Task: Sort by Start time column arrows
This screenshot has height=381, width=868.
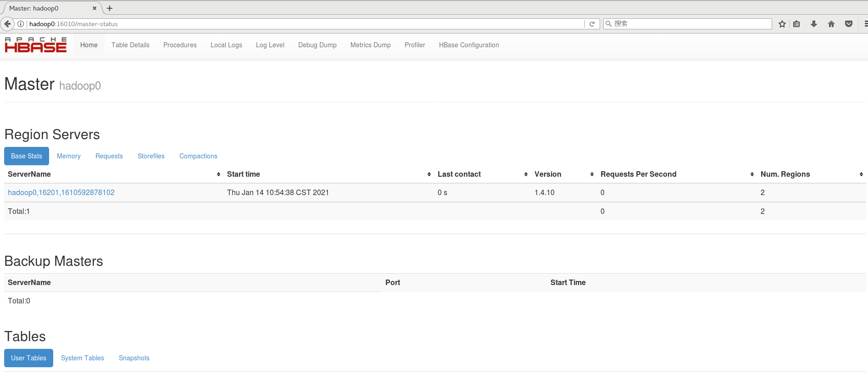Action: 429,174
